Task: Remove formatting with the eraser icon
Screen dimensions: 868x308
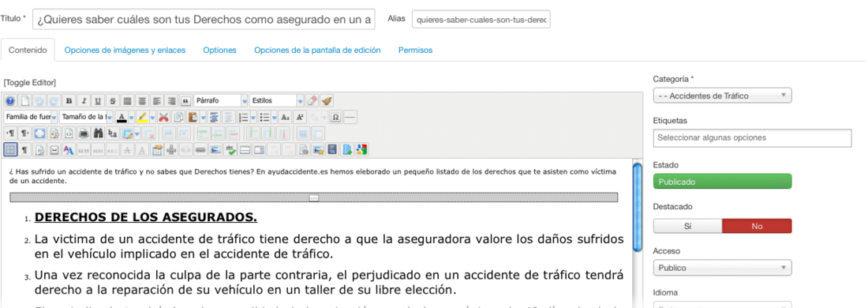Action: tap(312, 101)
